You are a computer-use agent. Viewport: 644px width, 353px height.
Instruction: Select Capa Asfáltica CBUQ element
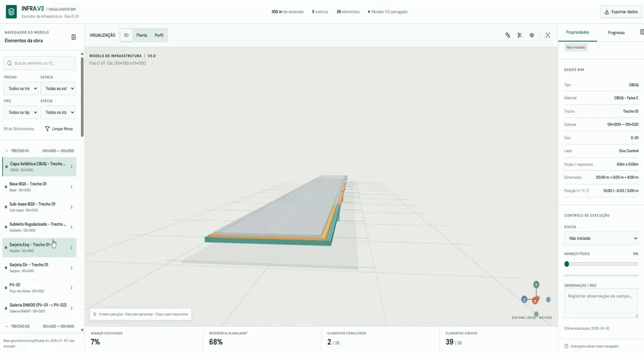click(39, 167)
